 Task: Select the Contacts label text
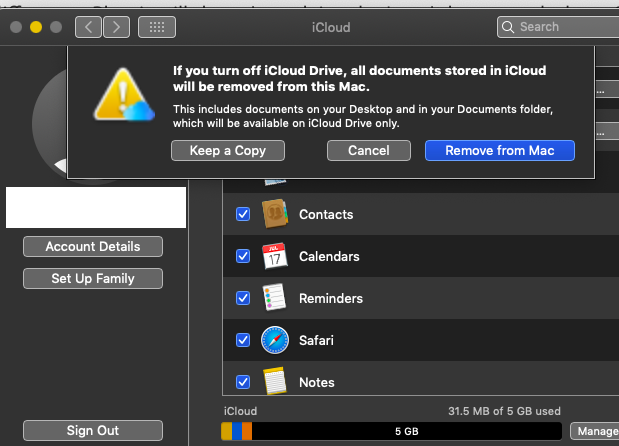click(x=326, y=214)
